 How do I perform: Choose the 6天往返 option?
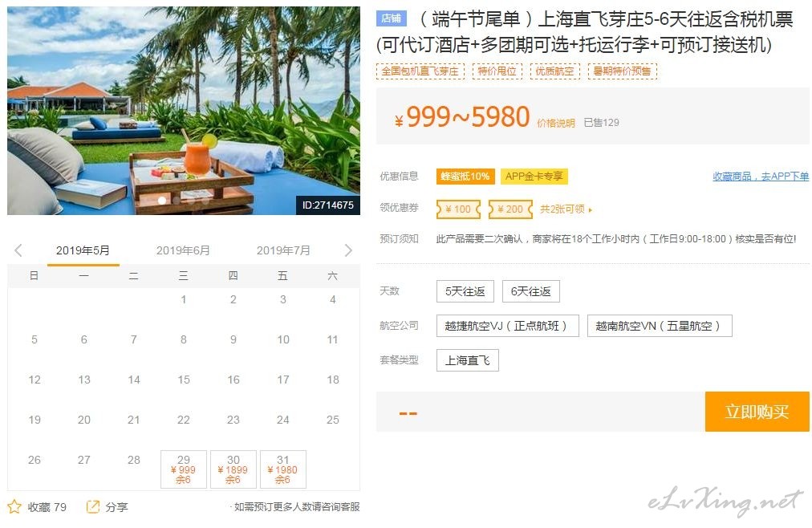coord(531,291)
